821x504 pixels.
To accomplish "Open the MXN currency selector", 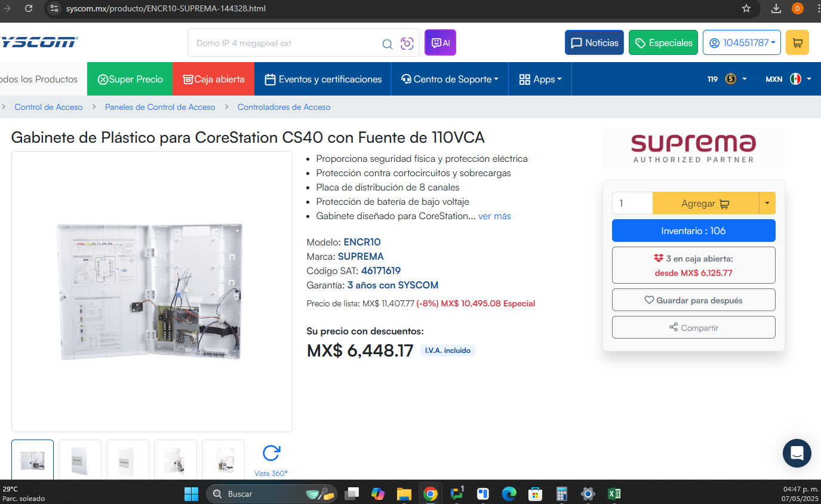I will point(788,79).
